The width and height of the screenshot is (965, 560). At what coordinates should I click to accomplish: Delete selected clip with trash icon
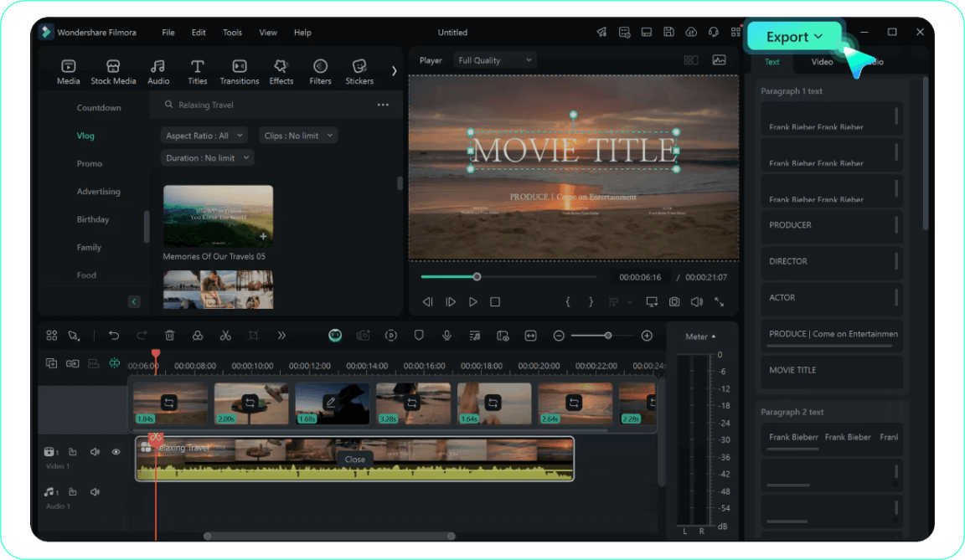[x=170, y=335]
